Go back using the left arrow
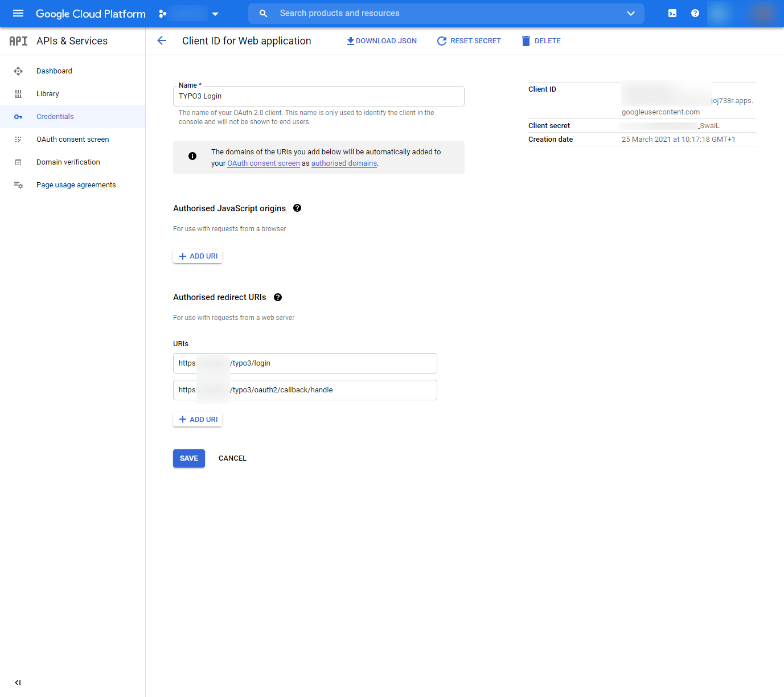Image resolution: width=784 pixels, height=697 pixels. click(x=162, y=40)
